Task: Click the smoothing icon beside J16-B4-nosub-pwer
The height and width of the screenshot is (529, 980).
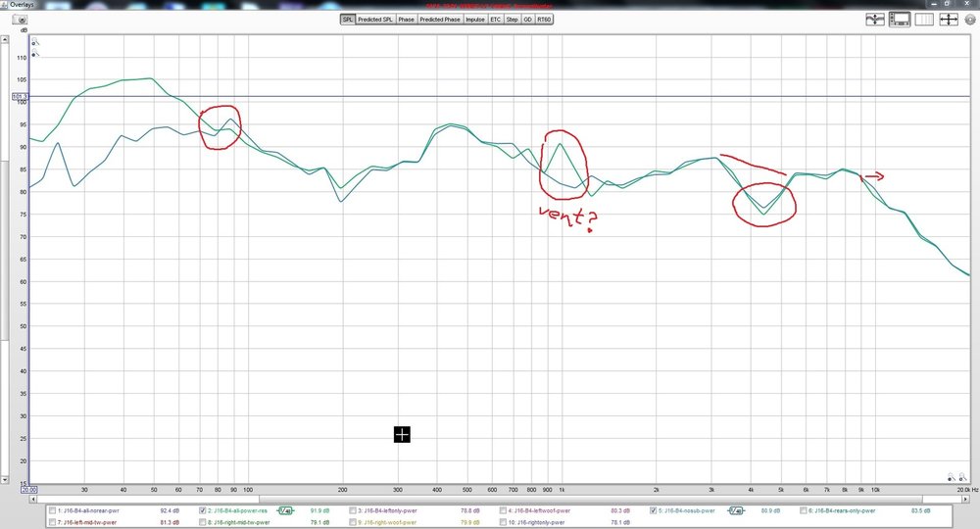Action: tap(736, 511)
